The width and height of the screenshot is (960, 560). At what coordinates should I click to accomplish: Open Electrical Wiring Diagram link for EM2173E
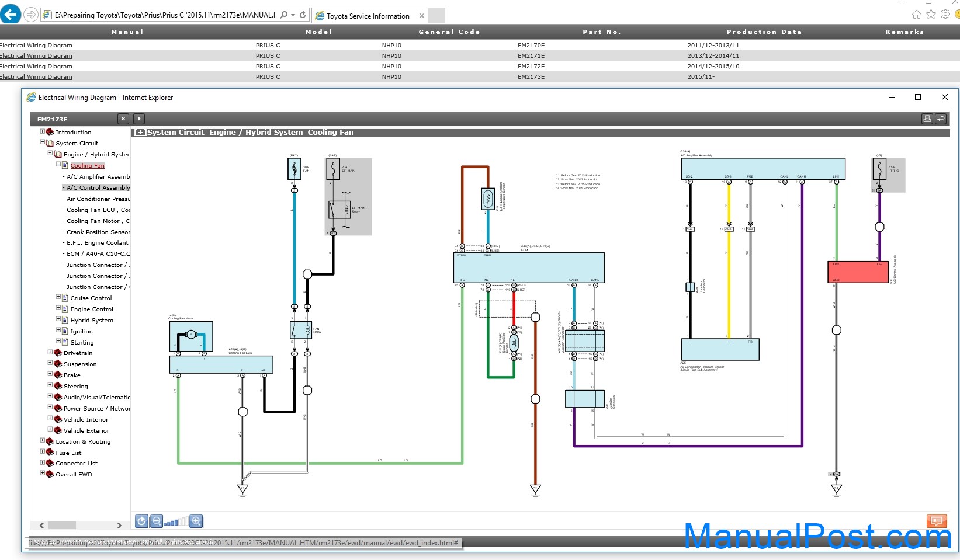pyautogui.click(x=36, y=77)
